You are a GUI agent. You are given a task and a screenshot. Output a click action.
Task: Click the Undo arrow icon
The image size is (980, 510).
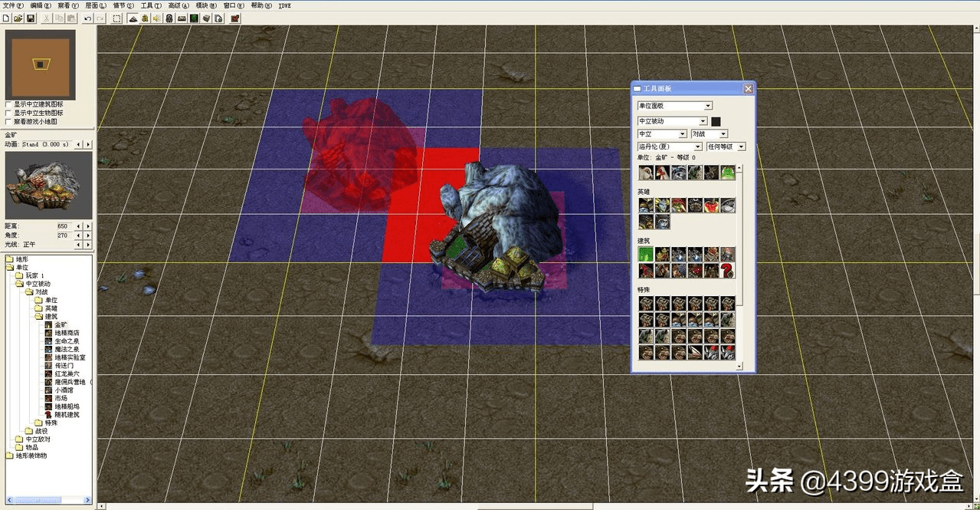87,18
